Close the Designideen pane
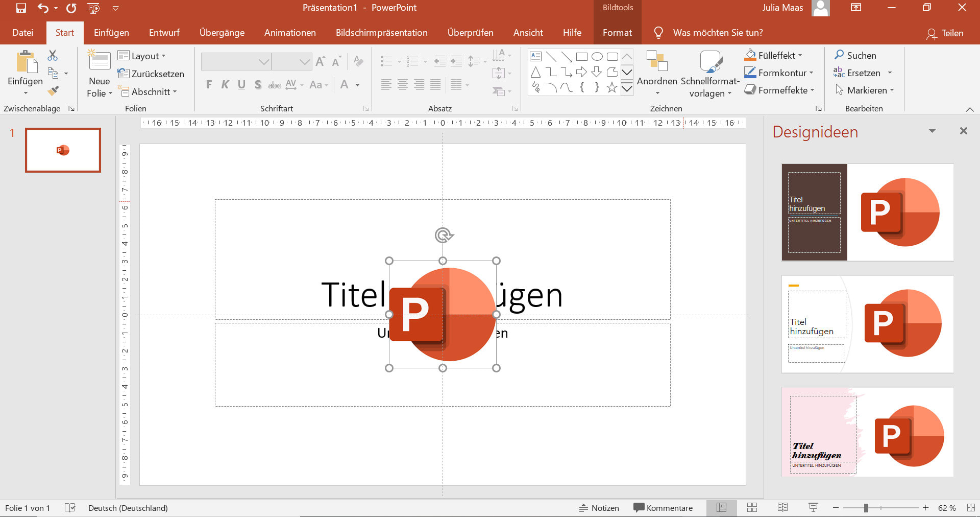This screenshot has height=517, width=980. tap(963, 131)
